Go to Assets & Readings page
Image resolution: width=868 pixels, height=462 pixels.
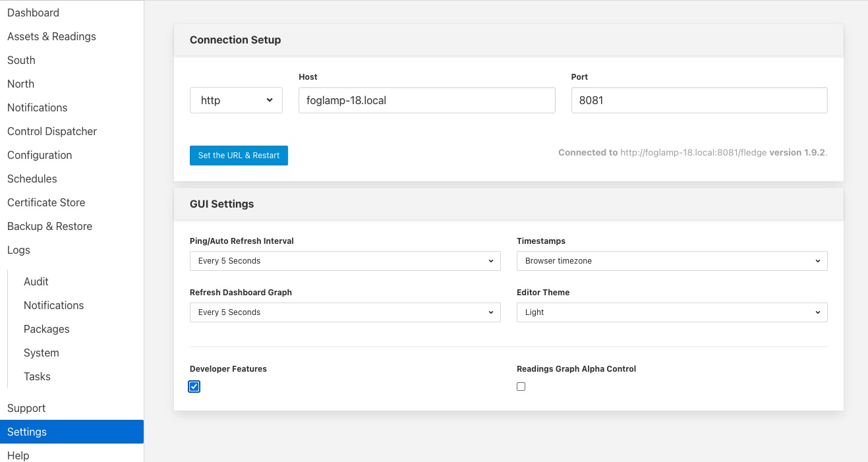[x=51, y=36]
